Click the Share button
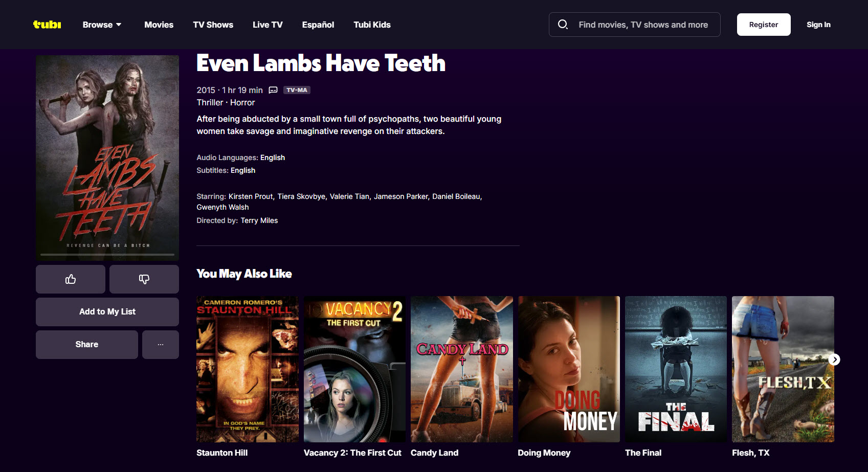The width and height of the screenshot is (868, 472). 87,345
